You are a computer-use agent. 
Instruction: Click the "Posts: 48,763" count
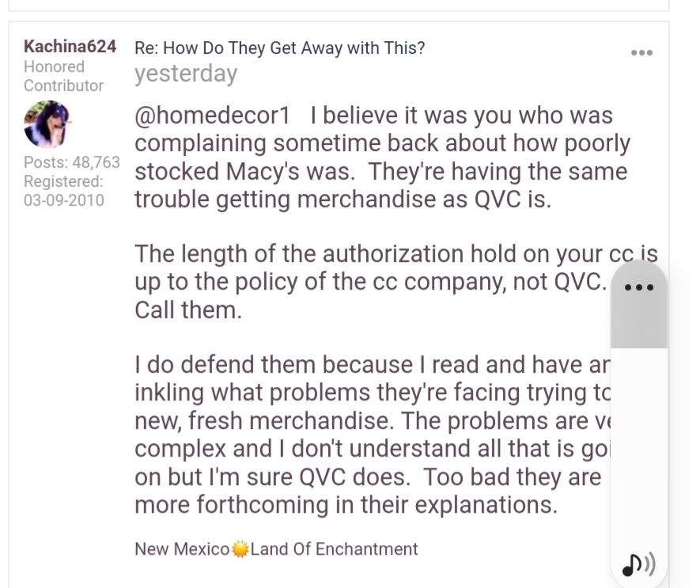pos(72,162)
